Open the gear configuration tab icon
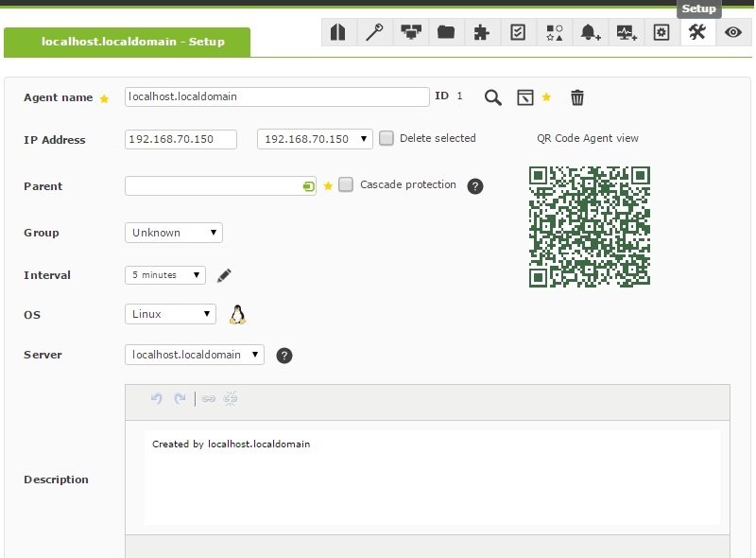Screen dimensions: 756x558 tap(661, 32)
